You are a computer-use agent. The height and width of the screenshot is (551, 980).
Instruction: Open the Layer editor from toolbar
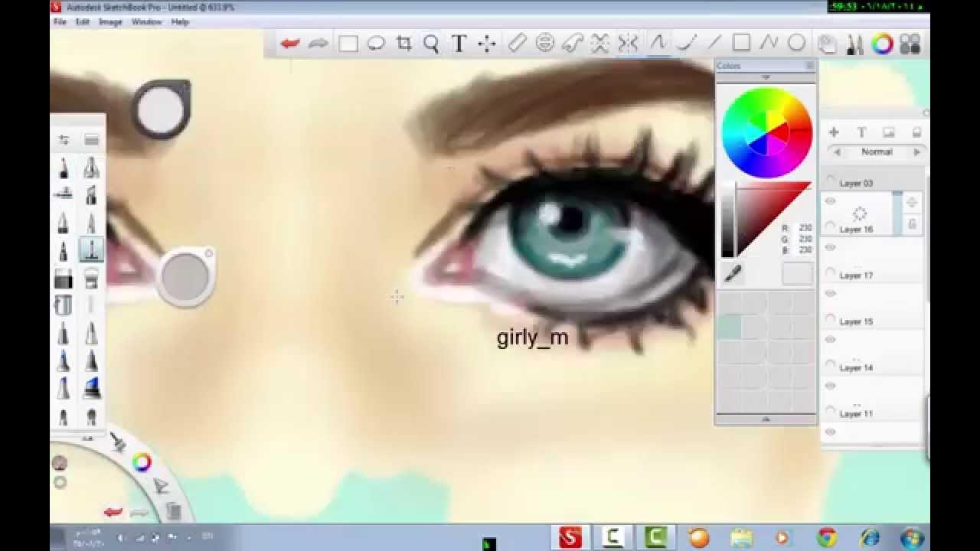pos(827,44)
